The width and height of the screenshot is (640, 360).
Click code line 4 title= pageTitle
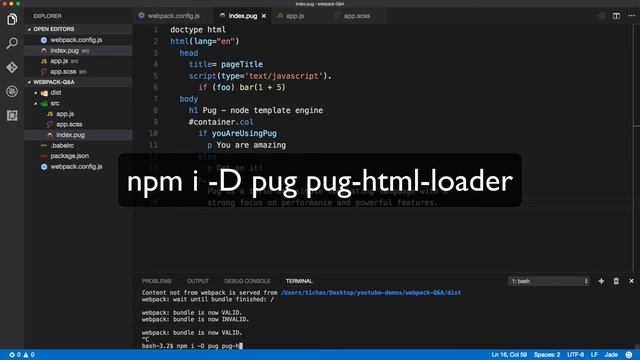[x=226, y=64]
